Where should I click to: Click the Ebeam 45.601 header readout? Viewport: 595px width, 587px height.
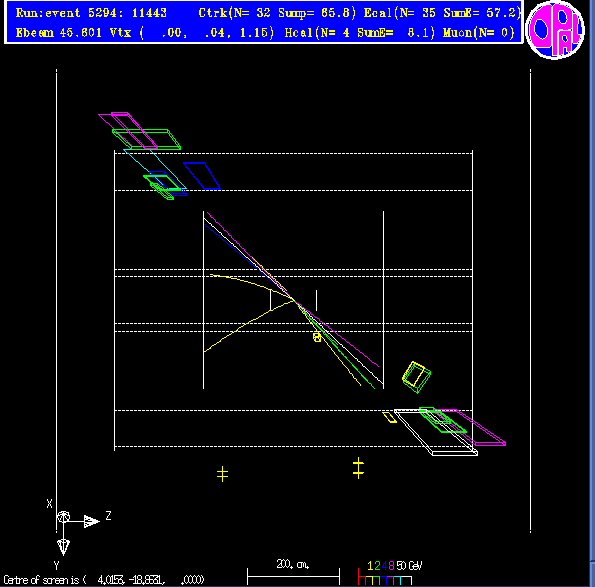click(58, 33)
